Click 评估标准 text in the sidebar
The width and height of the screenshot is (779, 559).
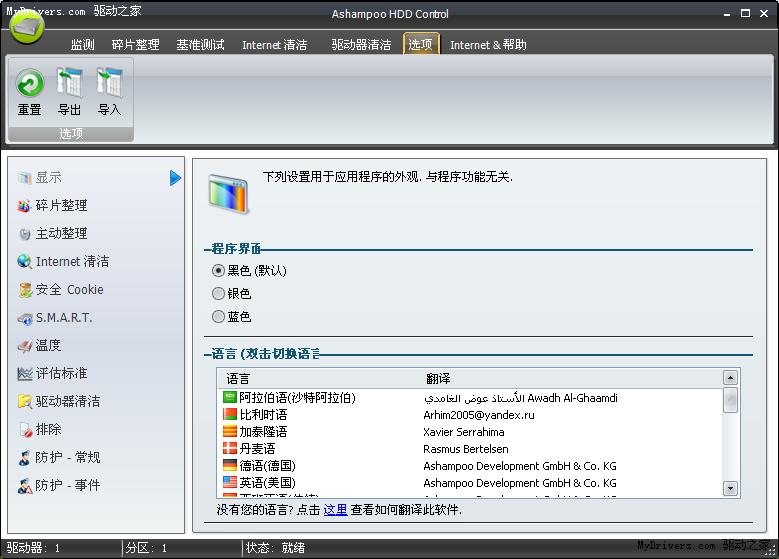point(62,373)
